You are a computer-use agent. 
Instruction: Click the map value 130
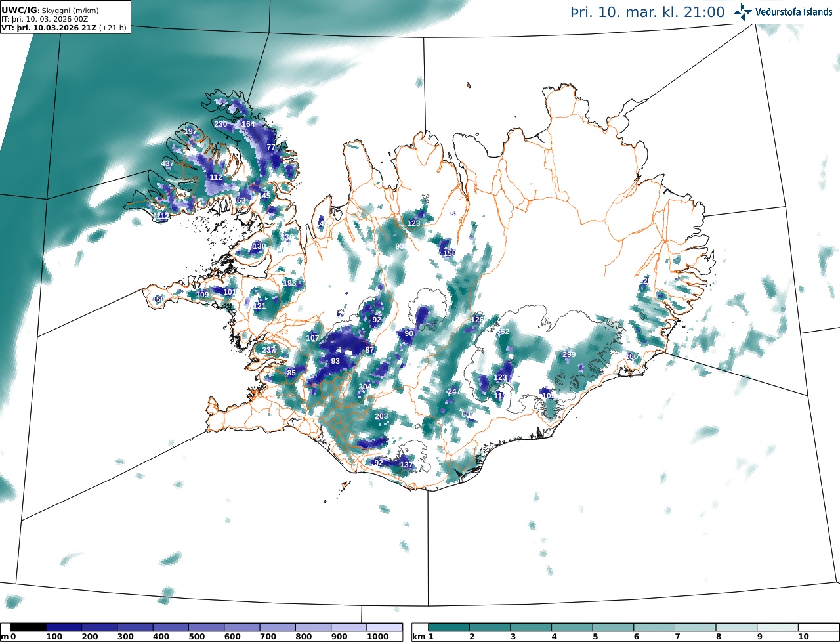click(260, 246)
